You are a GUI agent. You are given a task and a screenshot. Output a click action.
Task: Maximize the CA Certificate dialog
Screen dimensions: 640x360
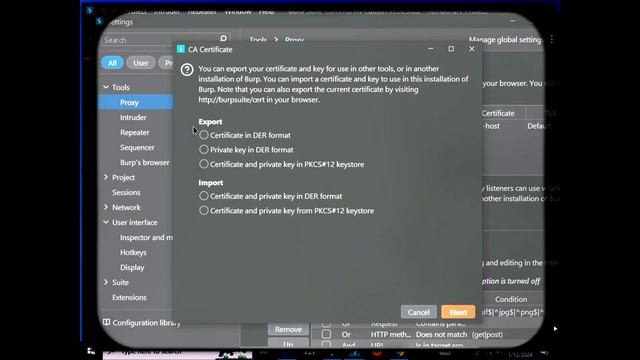click(451, 49)
